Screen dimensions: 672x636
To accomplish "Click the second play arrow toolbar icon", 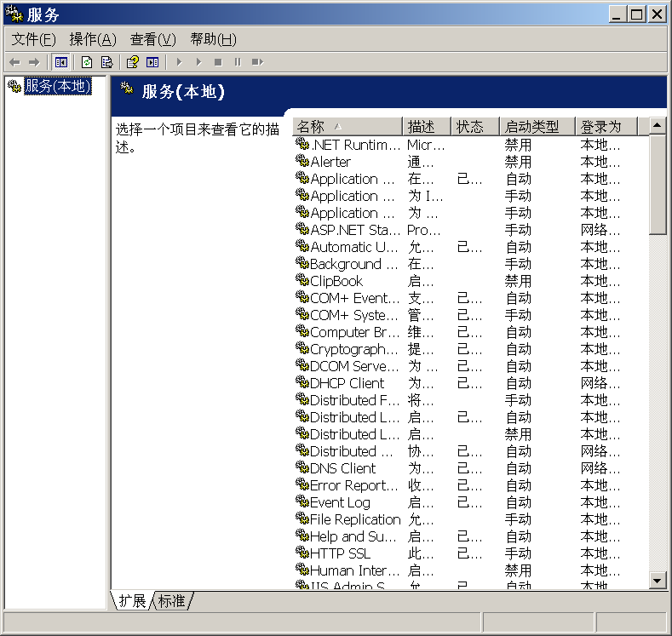I will [198, 62].
